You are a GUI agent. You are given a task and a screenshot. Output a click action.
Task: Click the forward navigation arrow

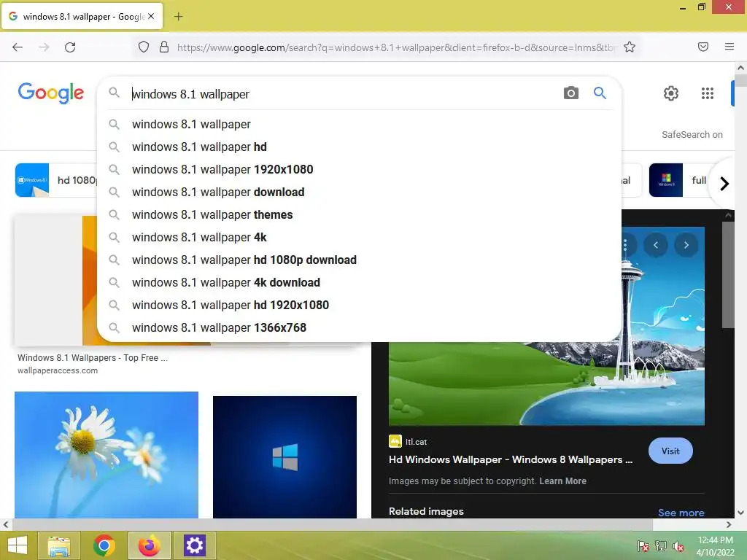pos(44,47)
